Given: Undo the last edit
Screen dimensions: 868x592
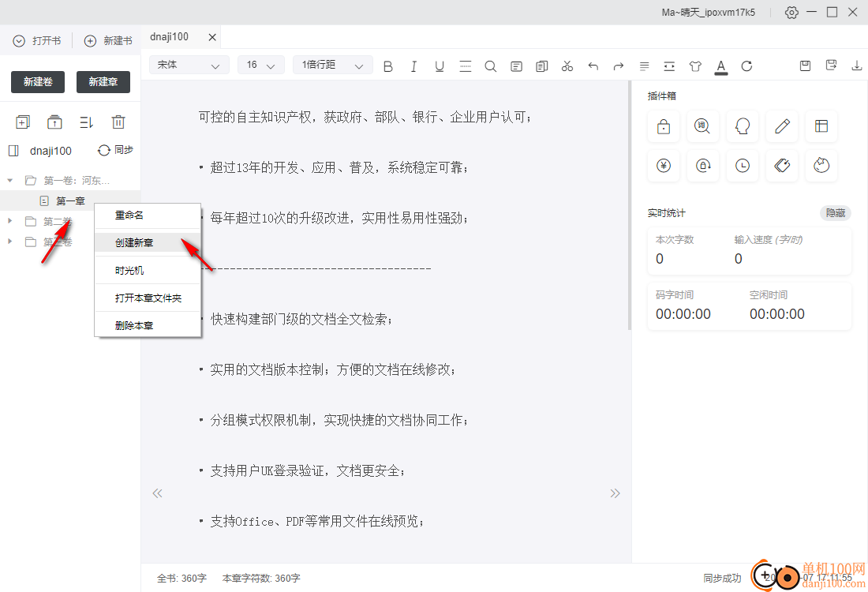Looking at the screenshot, I should [593, 66].
